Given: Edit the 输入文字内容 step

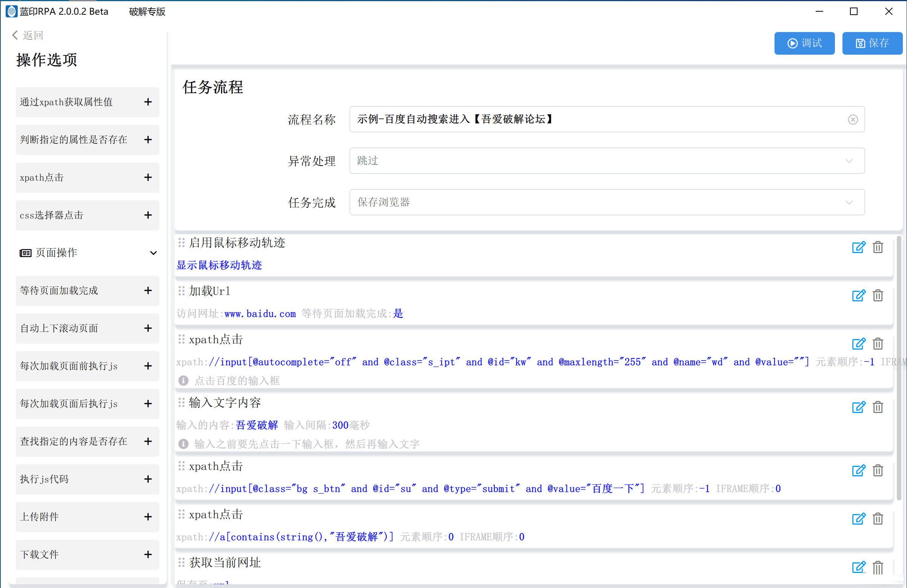Looking at the screenshot, I should click(858, 407).
